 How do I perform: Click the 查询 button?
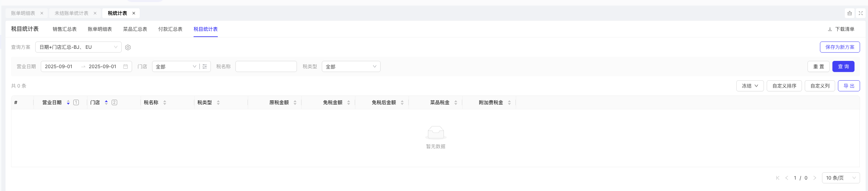843,66
